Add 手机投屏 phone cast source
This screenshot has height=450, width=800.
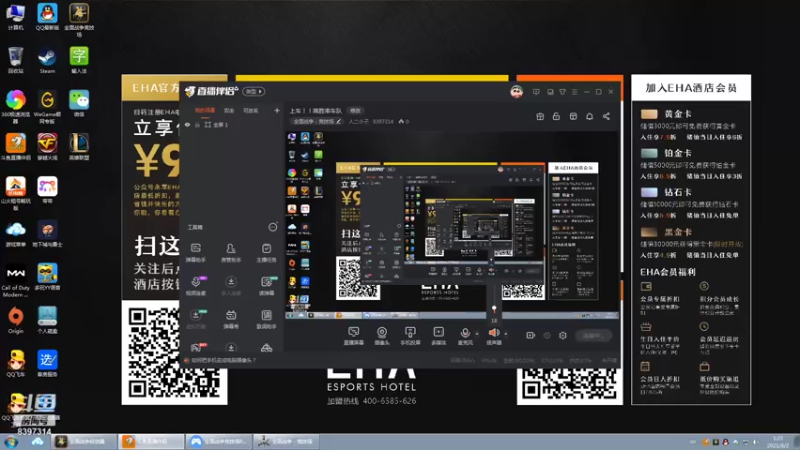click(410, 336)
